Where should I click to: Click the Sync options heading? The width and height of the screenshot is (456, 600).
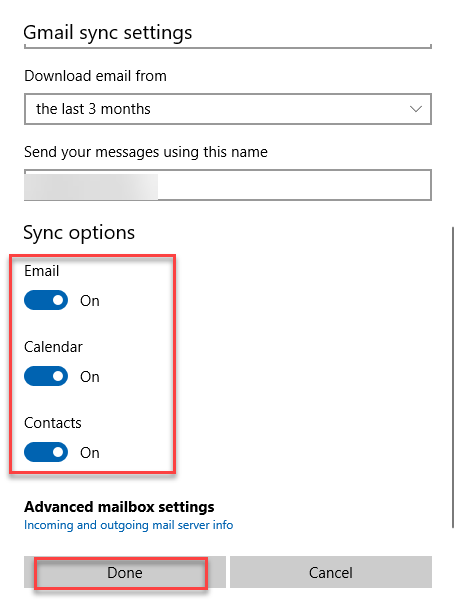click(79, 233)
